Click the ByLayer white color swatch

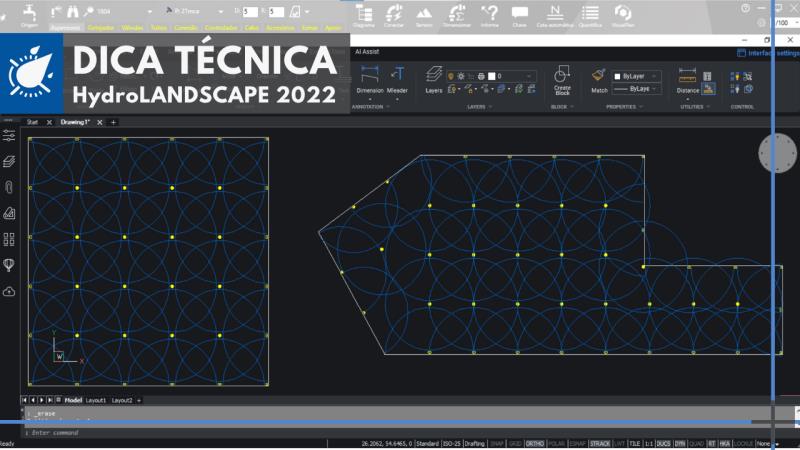pyautogui.click(x=617, y=77)
